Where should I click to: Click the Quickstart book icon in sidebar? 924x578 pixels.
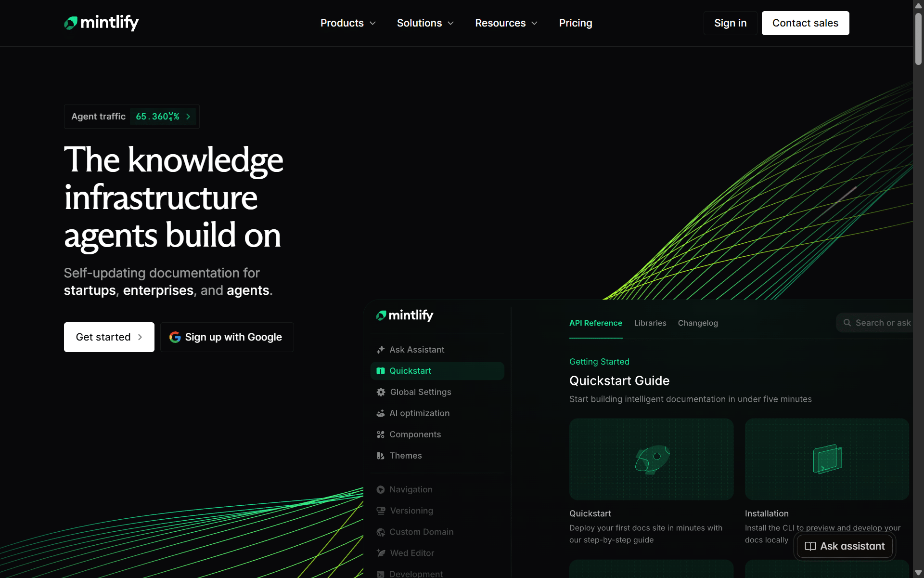(381, 371)
